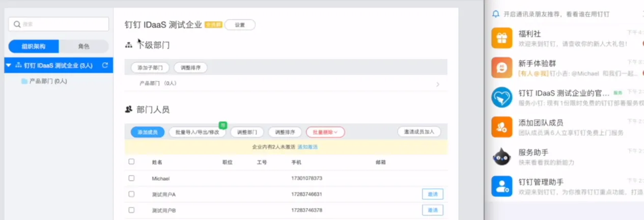Click the 添加子部门 button
Screen dimensions: 644x220
pos(150,68)
